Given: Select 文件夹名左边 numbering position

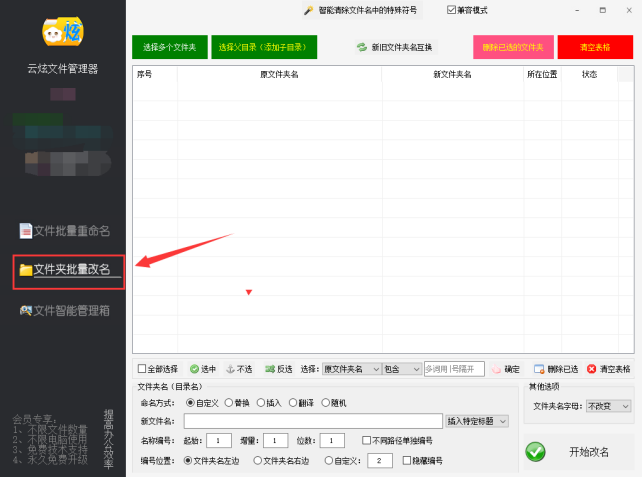Looking at the screenshot, I should tap(188, 461).
